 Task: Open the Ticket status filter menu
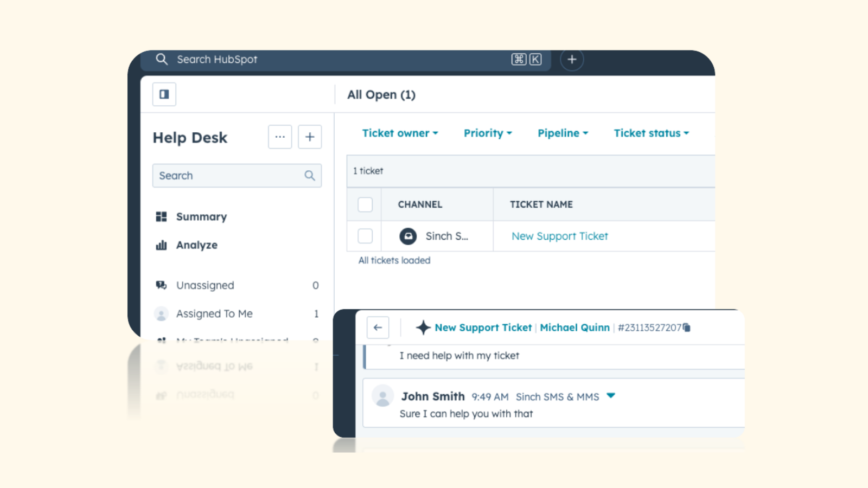coord(650,133)
